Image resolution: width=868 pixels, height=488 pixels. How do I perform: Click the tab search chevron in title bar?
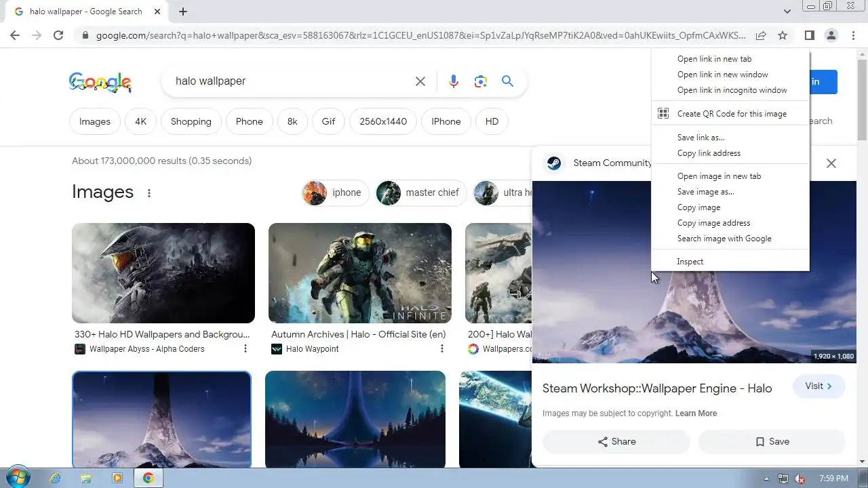coord(787,12)
